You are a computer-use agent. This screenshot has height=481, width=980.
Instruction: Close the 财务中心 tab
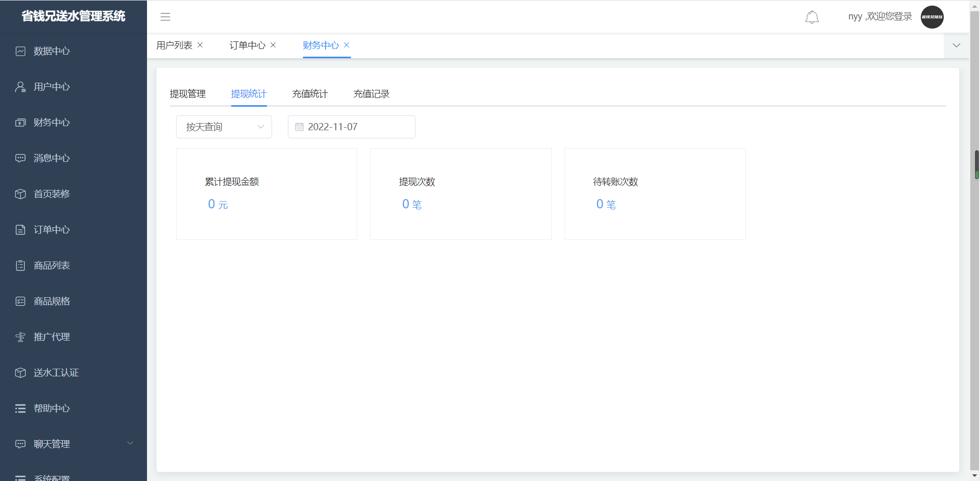pyautogui.click(x=347, y=45)
